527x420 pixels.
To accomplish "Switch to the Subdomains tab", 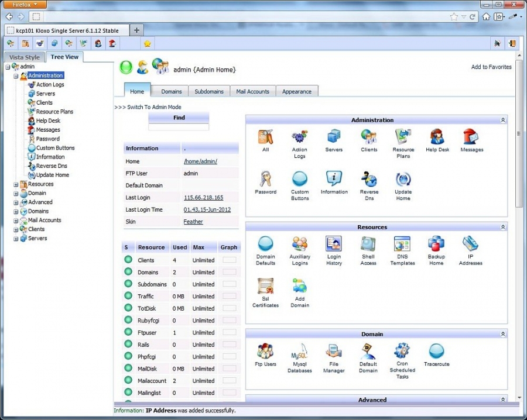I will pos(209,91).
